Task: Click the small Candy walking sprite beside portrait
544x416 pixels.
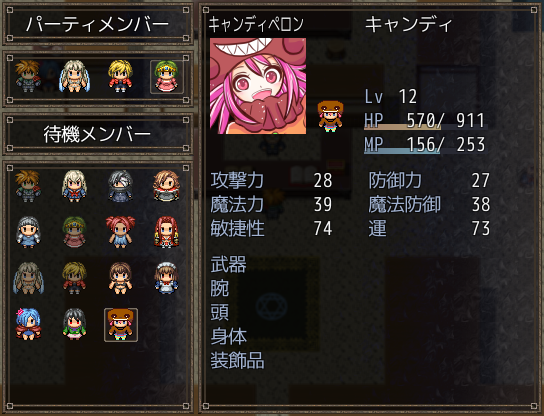Action: tap(330, 116)
